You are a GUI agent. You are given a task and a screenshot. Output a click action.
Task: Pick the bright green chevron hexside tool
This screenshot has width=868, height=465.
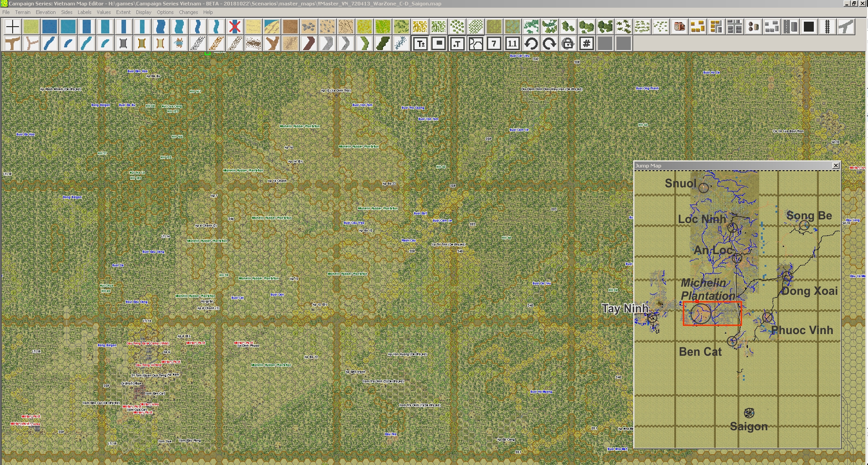click(x=364, y=44)
